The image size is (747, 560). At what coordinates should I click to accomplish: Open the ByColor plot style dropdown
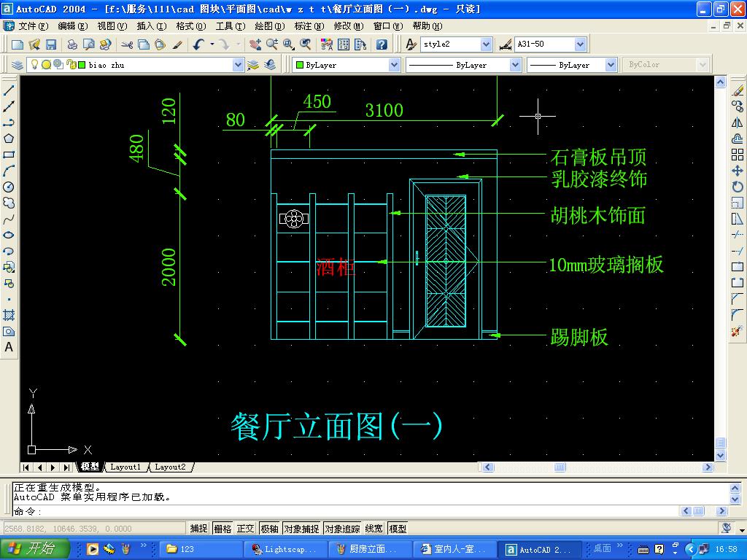click(703, 65)
